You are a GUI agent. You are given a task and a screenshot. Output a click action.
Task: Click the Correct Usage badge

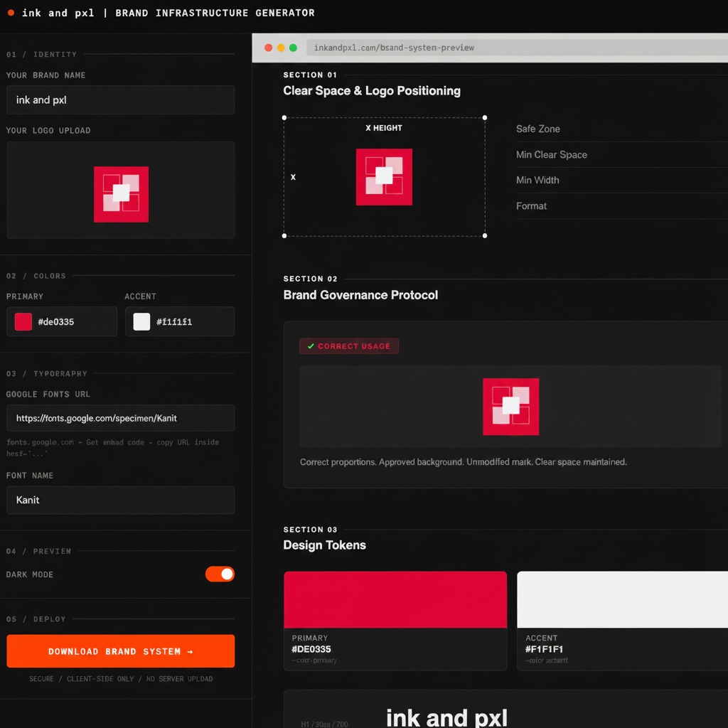point(349,346)
